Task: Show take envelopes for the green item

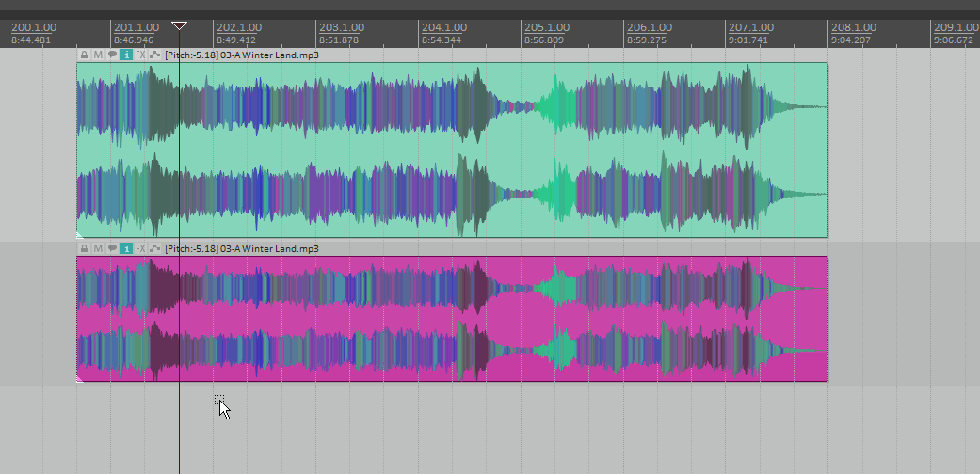Action: (155, 55)
